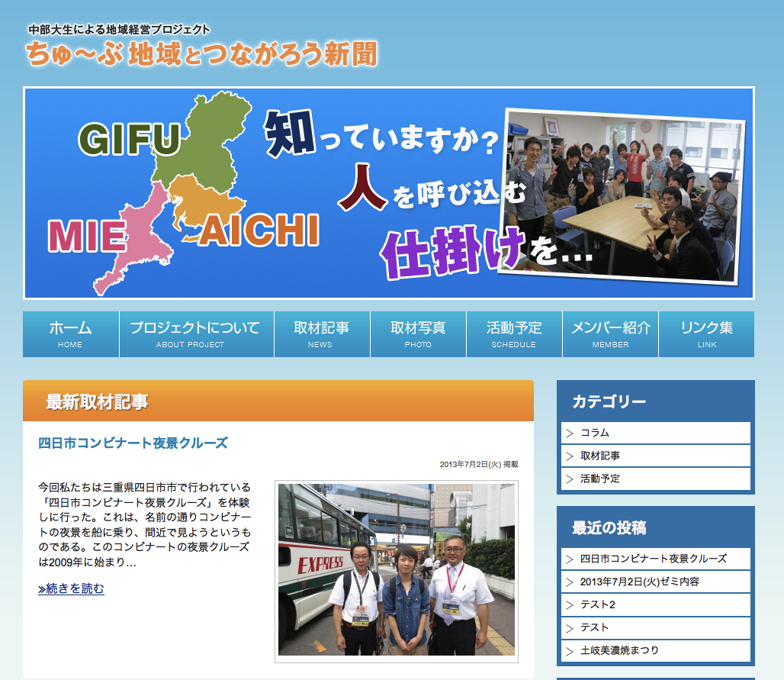Open recent post 2013年7月2日(火)ゼミ内容

point(639,582)
